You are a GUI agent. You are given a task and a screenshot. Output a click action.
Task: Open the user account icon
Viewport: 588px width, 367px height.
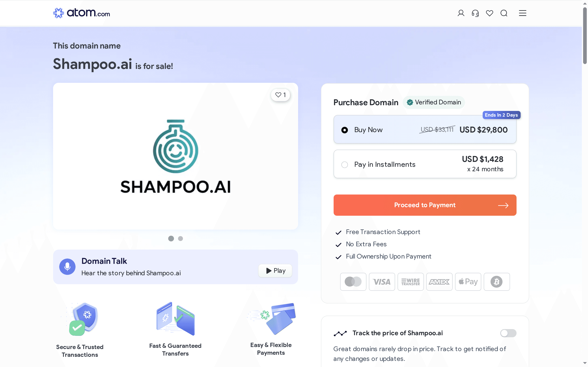(461, 13)
